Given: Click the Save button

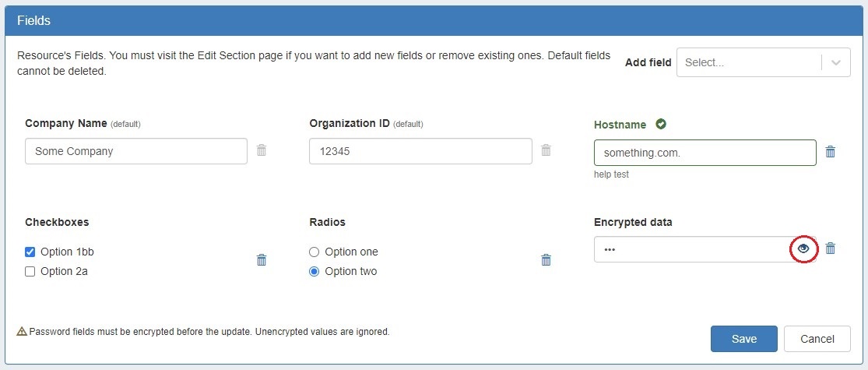Looking at the screenshot, I should click(743, 339).
